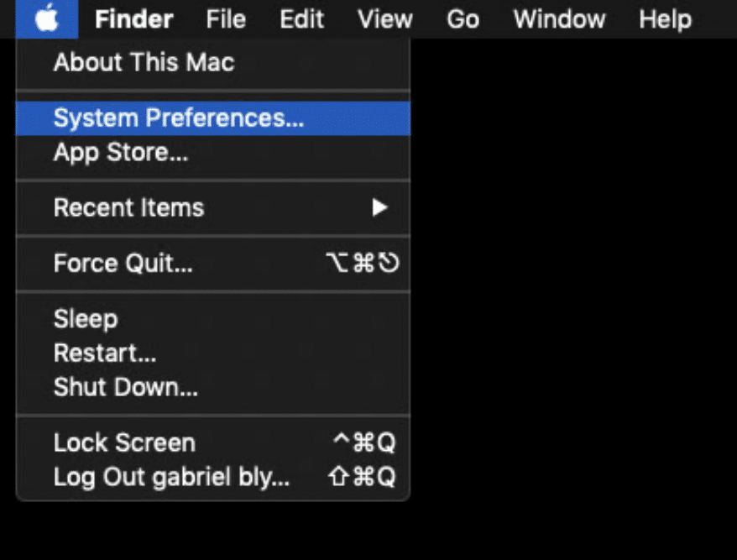
Task: Open the Go menu
Action: pyautogui.click(x=463, y=19)
